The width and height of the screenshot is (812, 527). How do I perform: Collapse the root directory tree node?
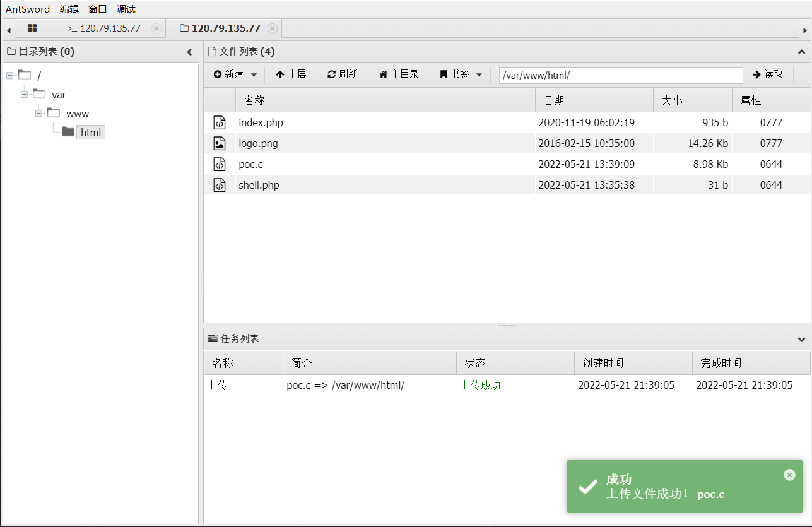pyautogui.click(x=9, y=76)
